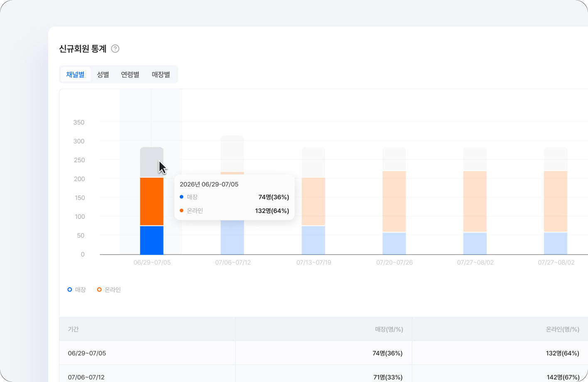
Task: Open the help icon beside 신규회원 통계
Action: (x=115, y=49)
